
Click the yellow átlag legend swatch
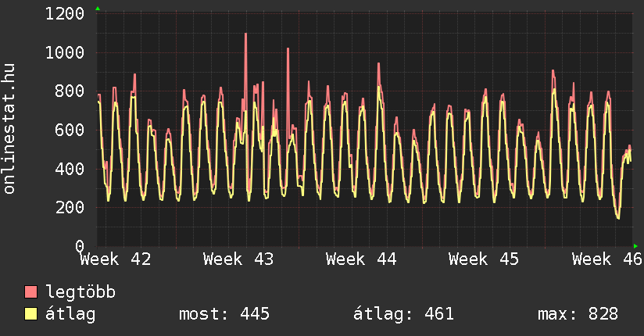31,314
